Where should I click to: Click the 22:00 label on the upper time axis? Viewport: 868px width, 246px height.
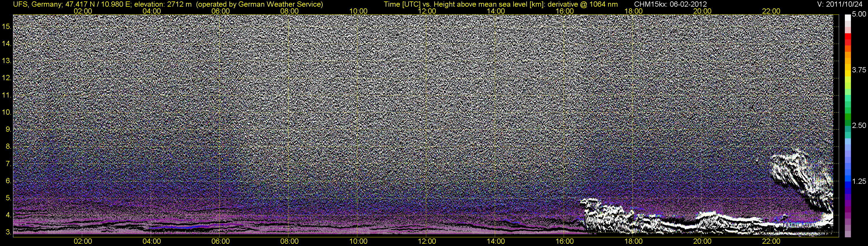click(771, 11)
